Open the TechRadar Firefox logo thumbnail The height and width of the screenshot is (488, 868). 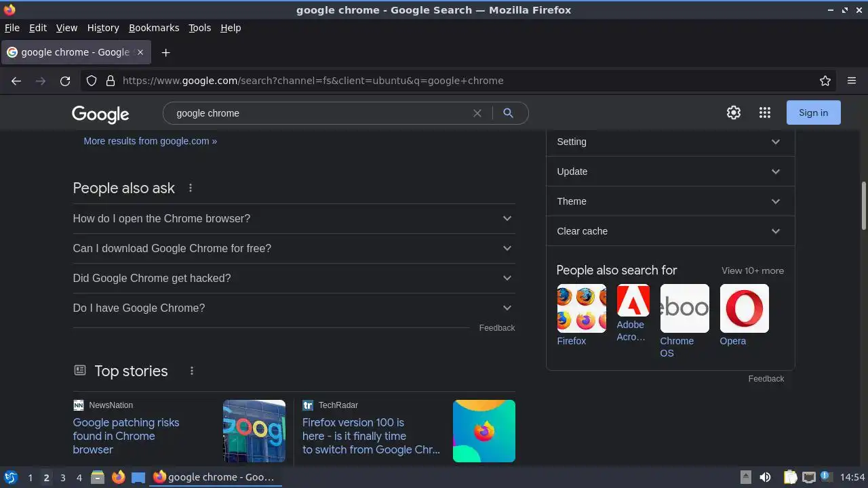point(484,431)
